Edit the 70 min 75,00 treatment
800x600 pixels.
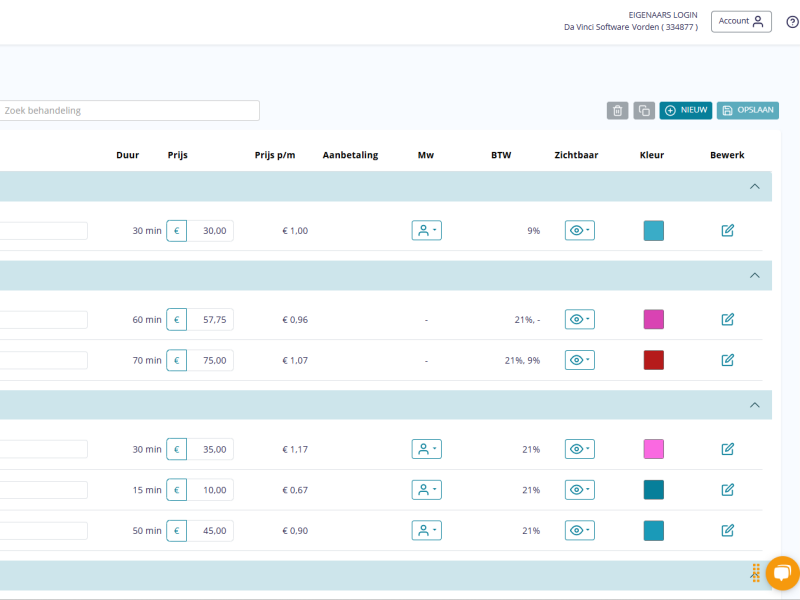[728, 360]
